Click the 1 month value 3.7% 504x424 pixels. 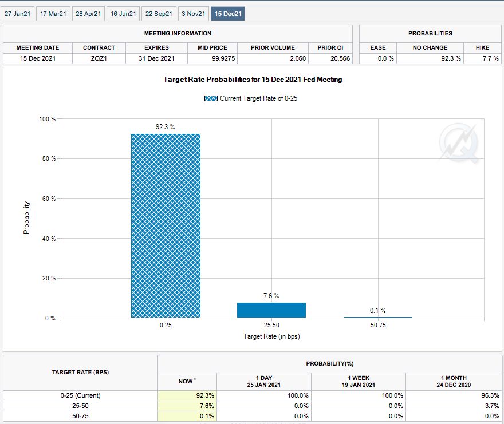(x=492, y=406)
